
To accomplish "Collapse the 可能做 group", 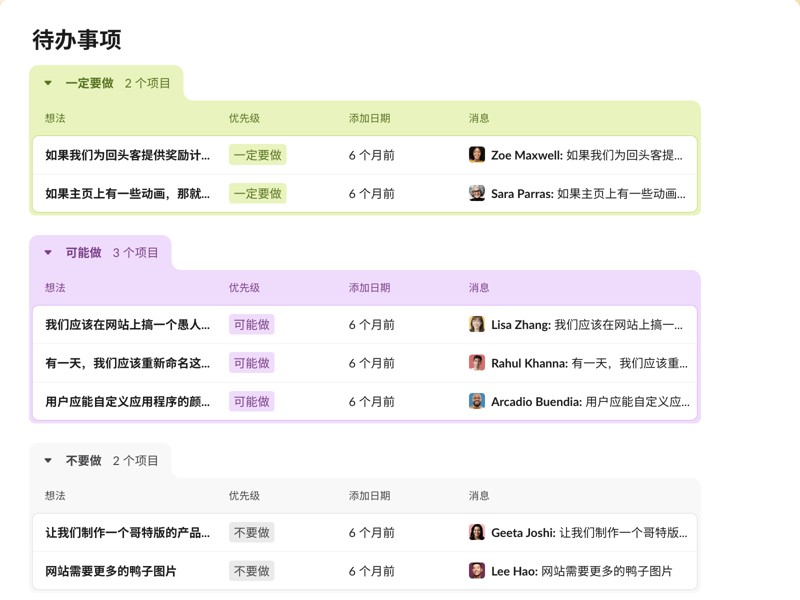I will (47, 253).
